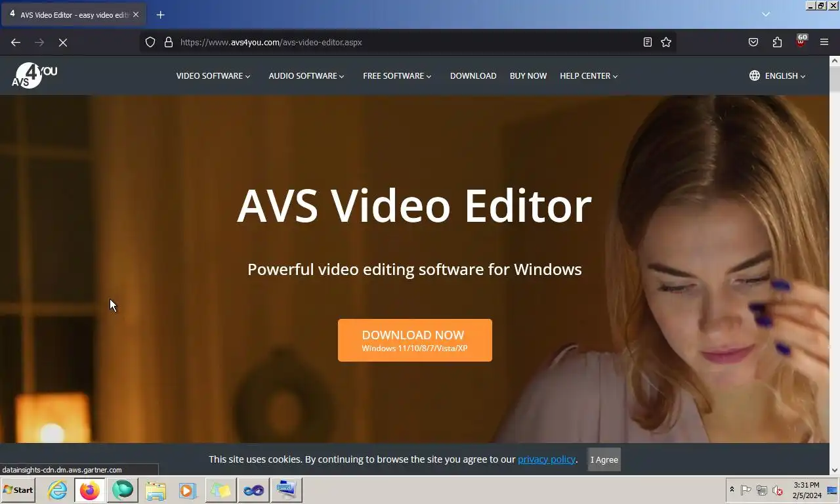Screen dimensions: 840x504
Task: Open the Pocket save button
Action: coord(753,42)
